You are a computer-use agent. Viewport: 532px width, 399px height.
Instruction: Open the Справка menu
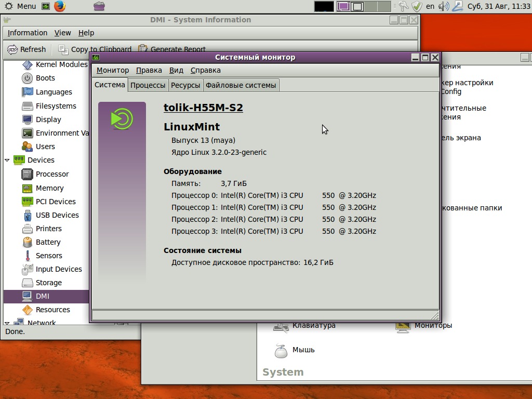[x=206, y=70]
